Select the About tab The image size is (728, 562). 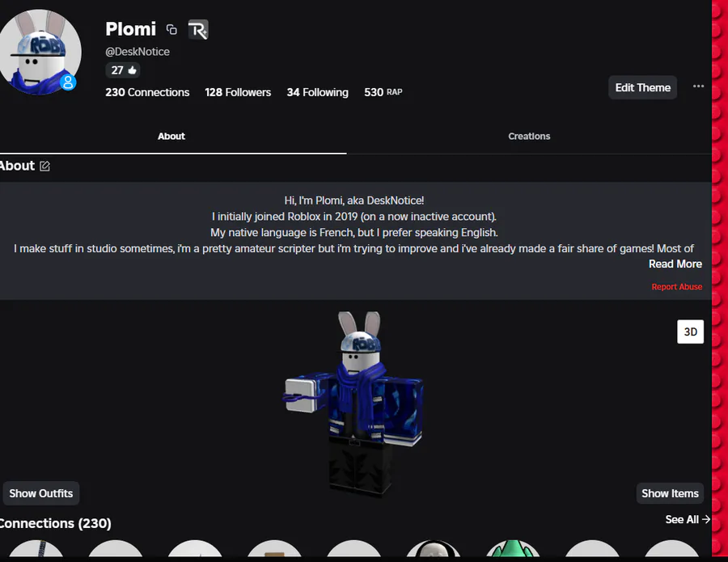tap(171, 136)
